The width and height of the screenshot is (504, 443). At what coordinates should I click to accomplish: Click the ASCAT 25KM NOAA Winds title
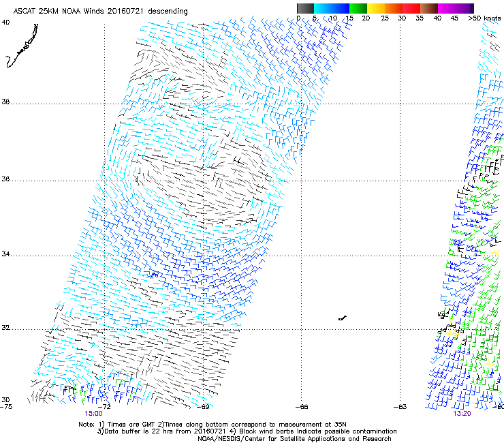[100, 11]
